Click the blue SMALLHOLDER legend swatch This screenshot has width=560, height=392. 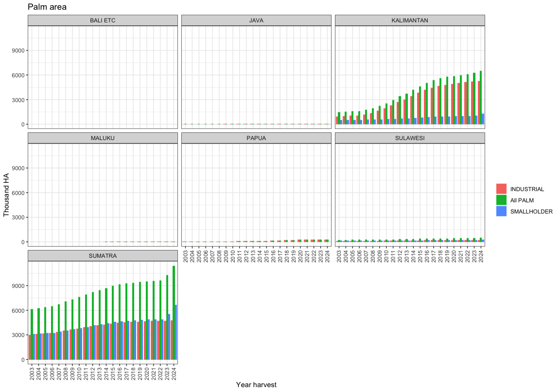point(501,211)
